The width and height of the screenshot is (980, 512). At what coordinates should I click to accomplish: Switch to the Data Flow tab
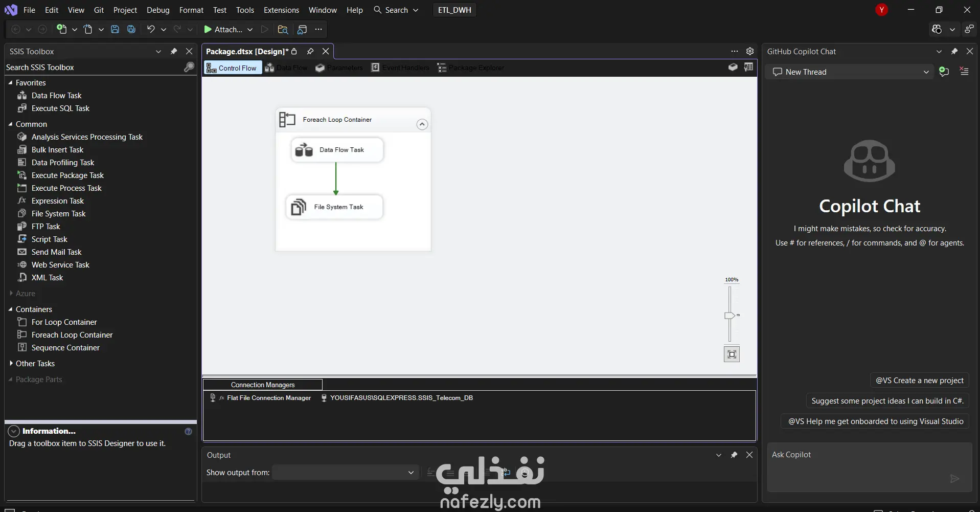(x=286, y=68)
